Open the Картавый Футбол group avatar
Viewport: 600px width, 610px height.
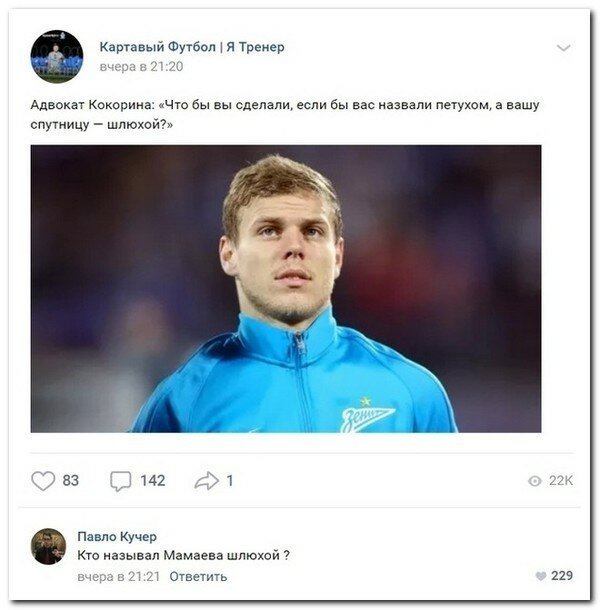[x=56, y=56]
